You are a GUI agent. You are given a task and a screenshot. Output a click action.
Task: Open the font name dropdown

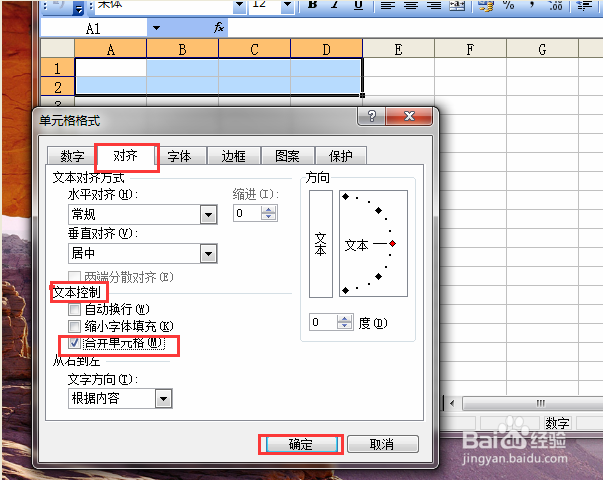[240, 5]
